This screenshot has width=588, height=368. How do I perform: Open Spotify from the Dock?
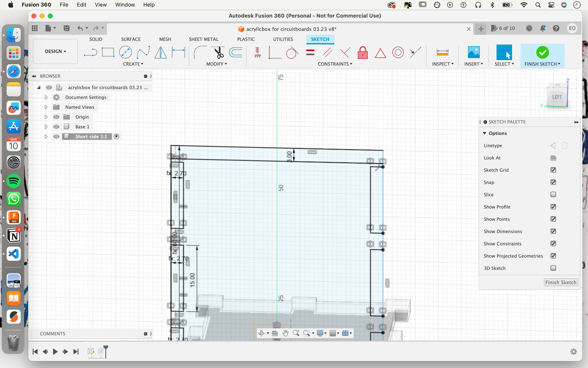tap(14, 181)
